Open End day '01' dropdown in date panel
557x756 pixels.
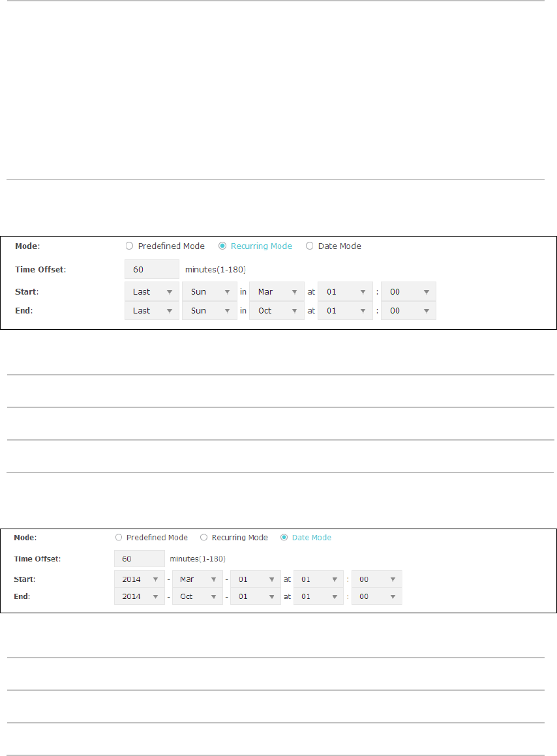coord(255,596)
